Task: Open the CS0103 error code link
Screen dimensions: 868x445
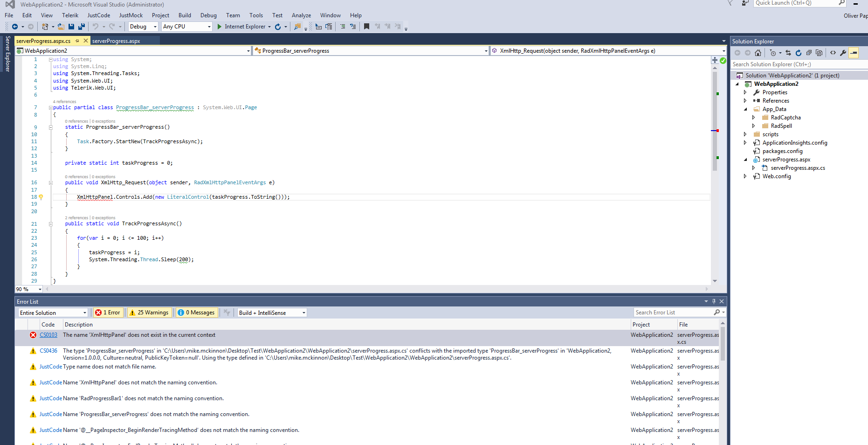Action: click(x=48, y=335)
